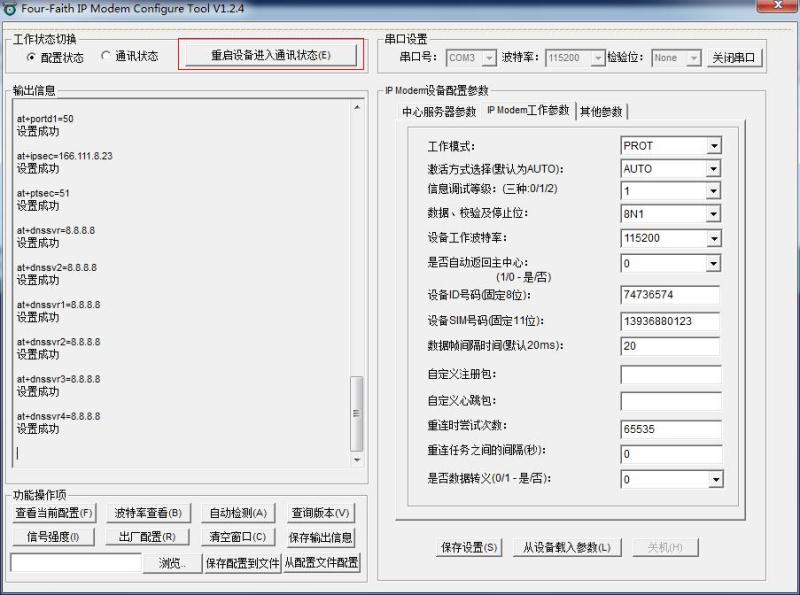Click the at+dnssvr1=8.8.8.8 log line
Image resolution: width=800 pixels, height=595 pixels.
pos(58,305)
